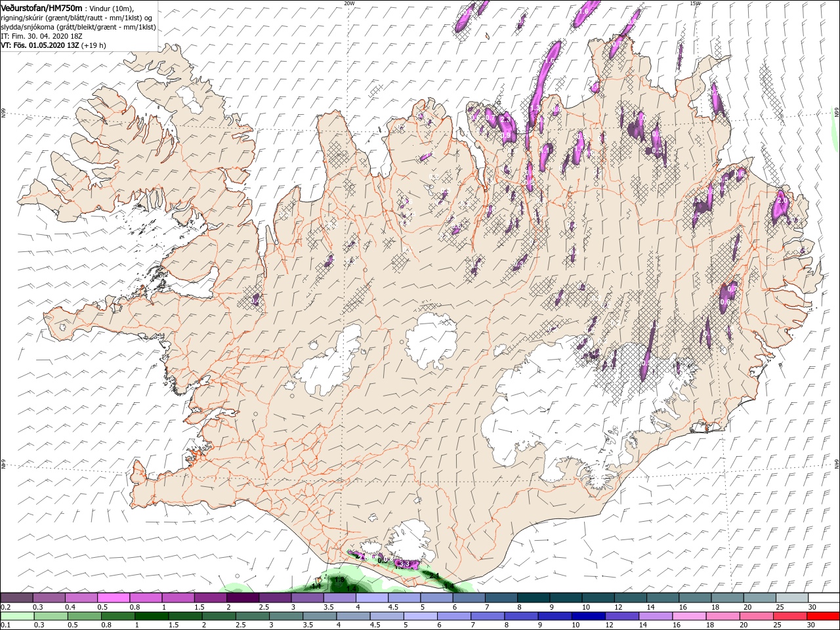
Task: Click the "IT: Fim. 30. 04. 2020 18Z" line
Action: (41, 36)
